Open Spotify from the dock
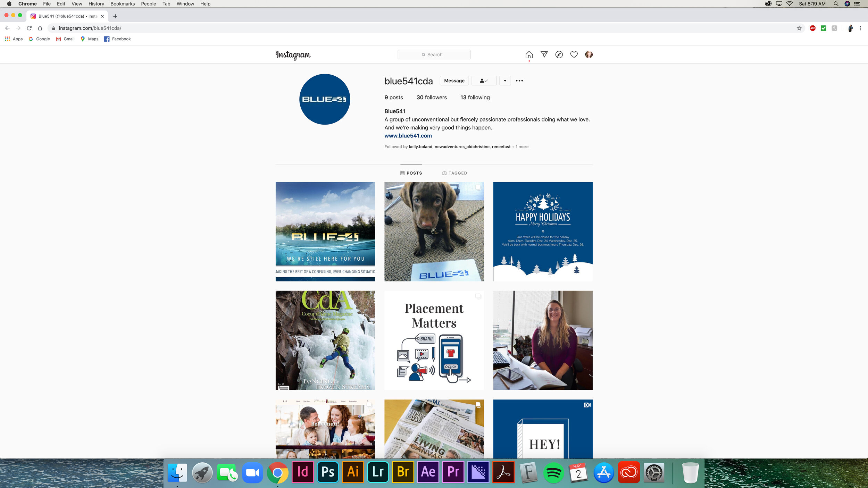Viewport: 868px width, 488px height. (553, 472)
